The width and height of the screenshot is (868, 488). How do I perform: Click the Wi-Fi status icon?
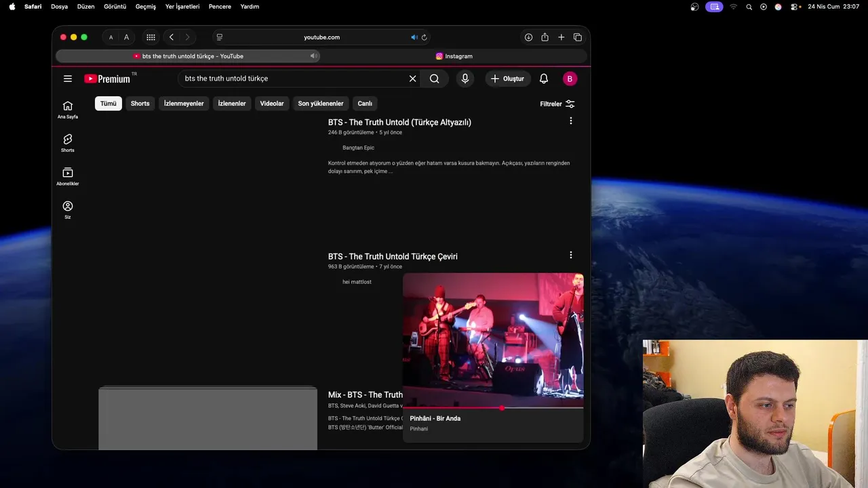pos(733,7)
